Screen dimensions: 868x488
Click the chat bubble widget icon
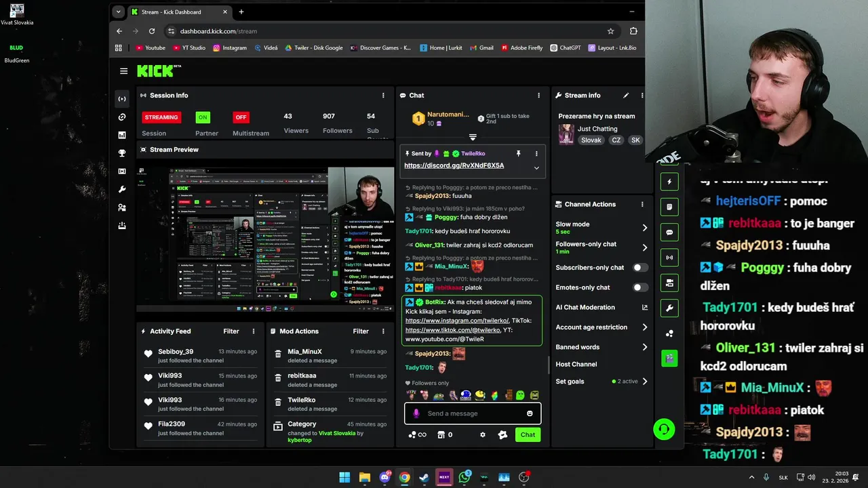[x=669, y=232]
